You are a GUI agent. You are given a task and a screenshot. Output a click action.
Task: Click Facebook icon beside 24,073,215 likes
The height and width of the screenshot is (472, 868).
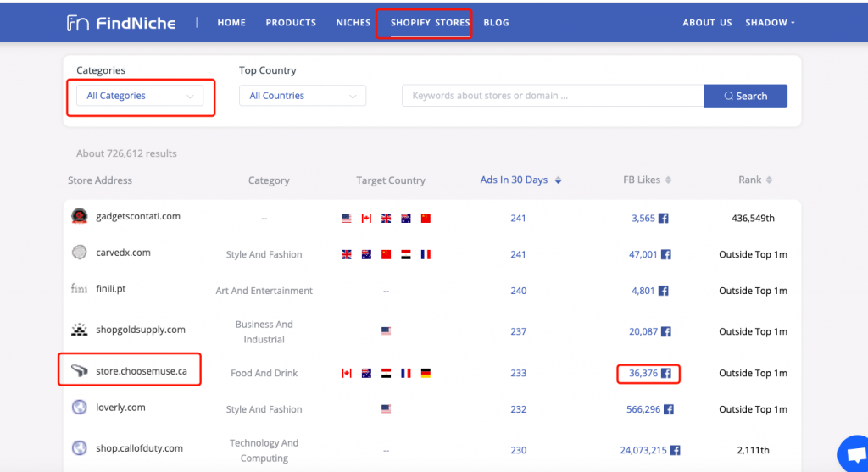(676, 451)
